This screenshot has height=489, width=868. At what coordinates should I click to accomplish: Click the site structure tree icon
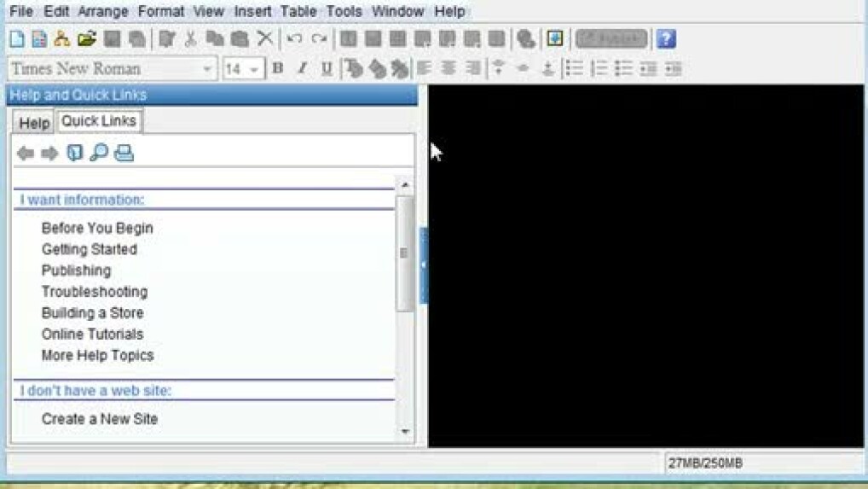62,39
